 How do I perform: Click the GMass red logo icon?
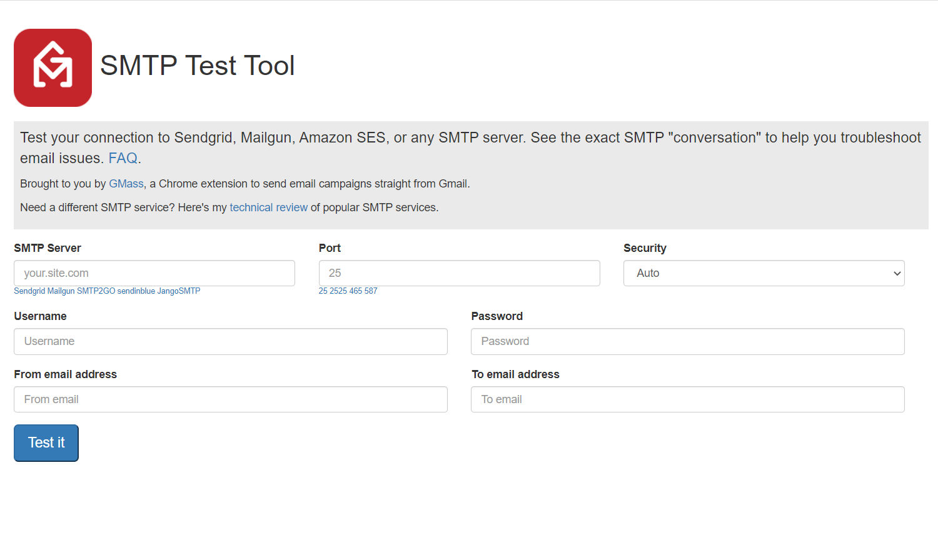(53, 67)
